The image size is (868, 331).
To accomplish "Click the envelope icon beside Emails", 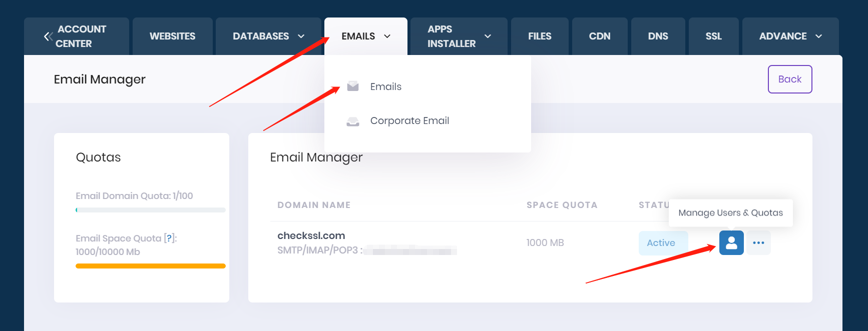I will click(353, 86).
